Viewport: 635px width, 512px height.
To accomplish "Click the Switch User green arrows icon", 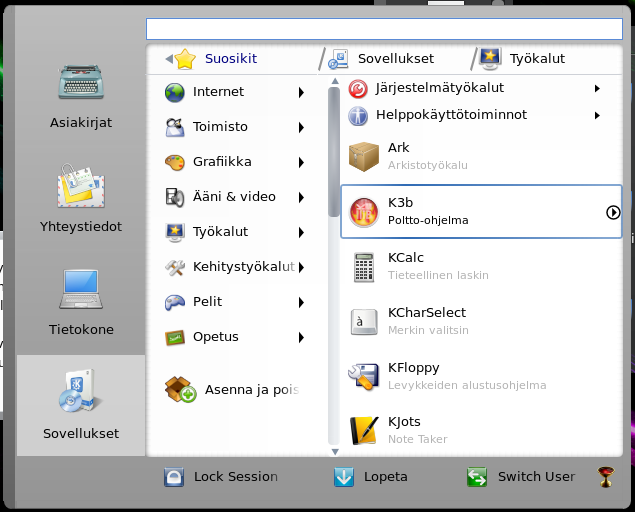I will (477, 477).
